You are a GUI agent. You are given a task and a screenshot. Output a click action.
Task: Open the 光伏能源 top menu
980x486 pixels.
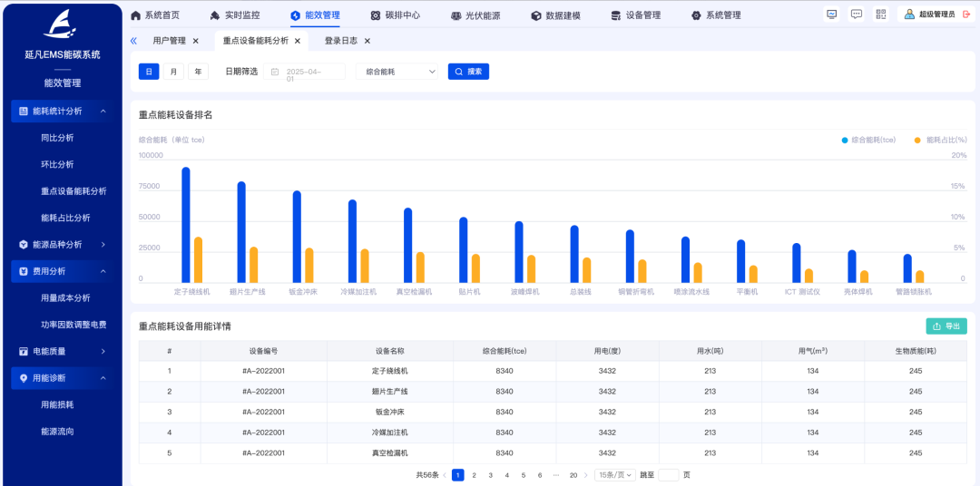(475, 15)
